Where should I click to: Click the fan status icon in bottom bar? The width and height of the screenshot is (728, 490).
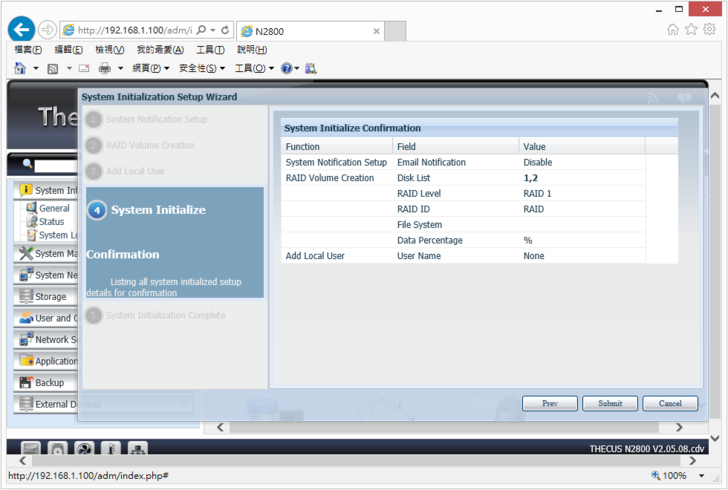pos(85,450)
